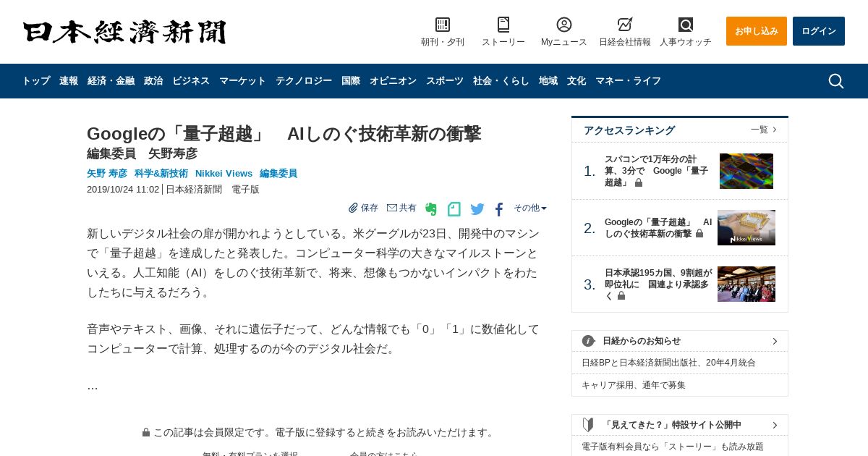Open notice 日経BPと日本経済新聞出版社 統合
The image size is (868, 456).
pyautogui.click(x=668, y=363)
